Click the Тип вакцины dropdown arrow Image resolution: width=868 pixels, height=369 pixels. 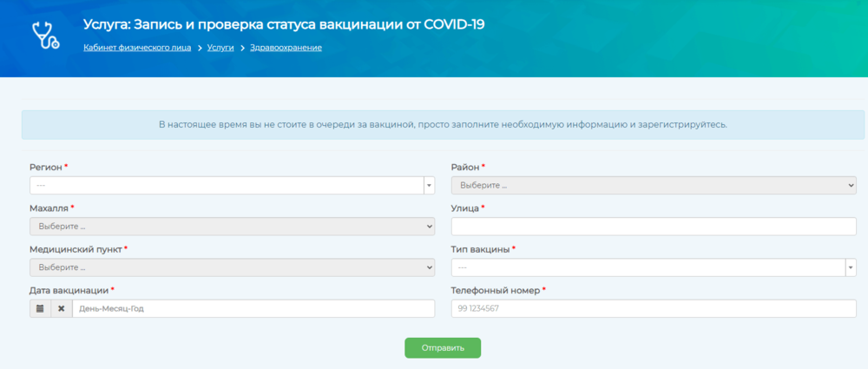pyautogui.click(x=851, y=267)
